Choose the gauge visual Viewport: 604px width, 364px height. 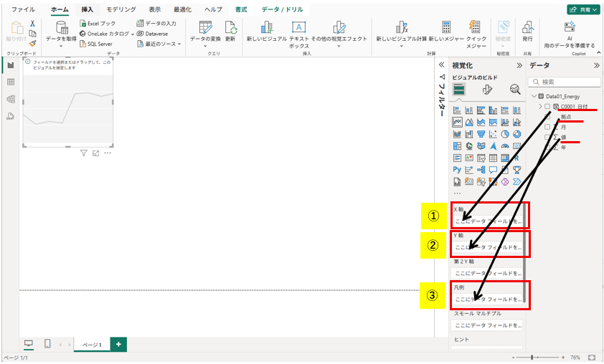pos(505,146)
